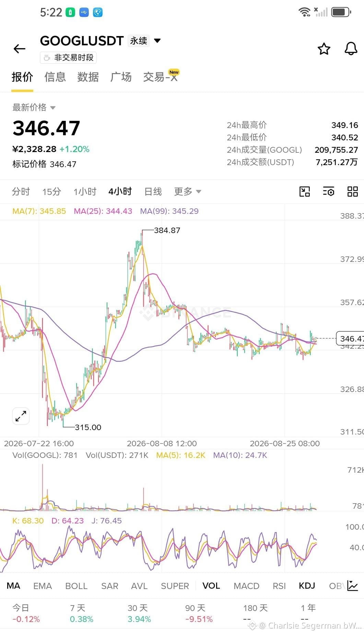Image resolution: width=364 pixels, height=634 pixels.
Task: Tap the 今日 performance value
Action: [x=26, y=619]
